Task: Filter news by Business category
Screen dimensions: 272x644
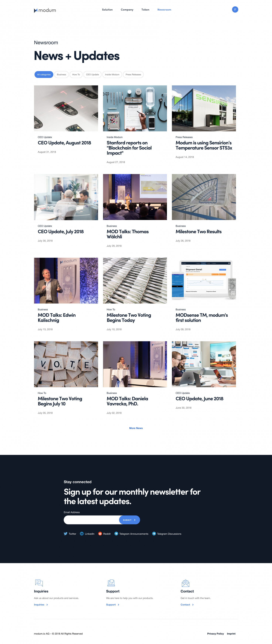Action: (x=61, y=75)
